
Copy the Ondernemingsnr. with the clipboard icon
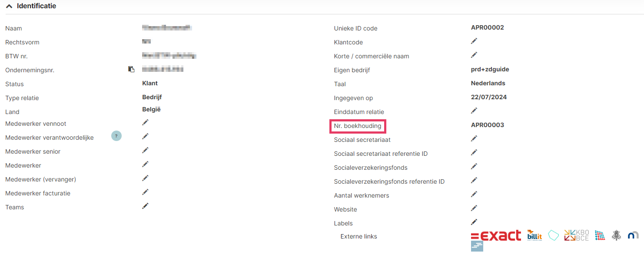coord(131,69)
